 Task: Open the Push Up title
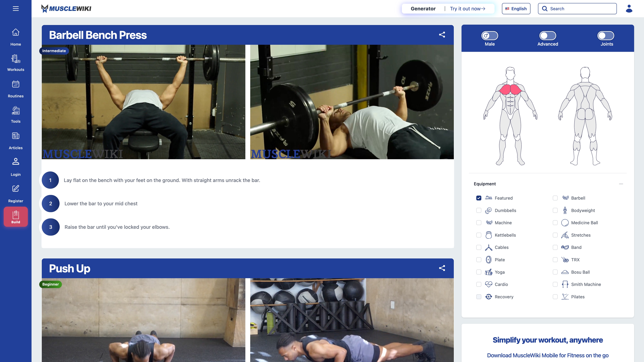click(x=69, y=268)
